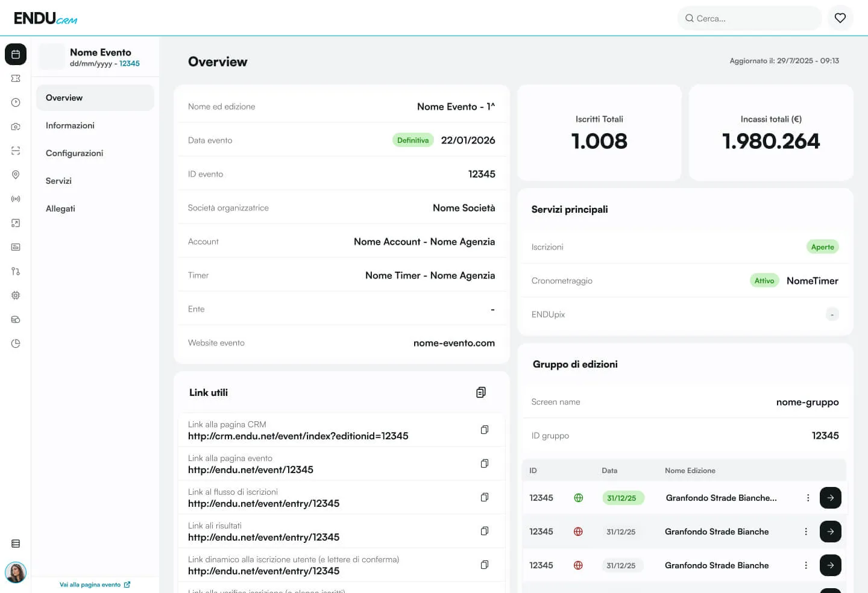Open three-dot menu in second edition row
This screenshot has width=868, height=593.
tap(806, 532)
